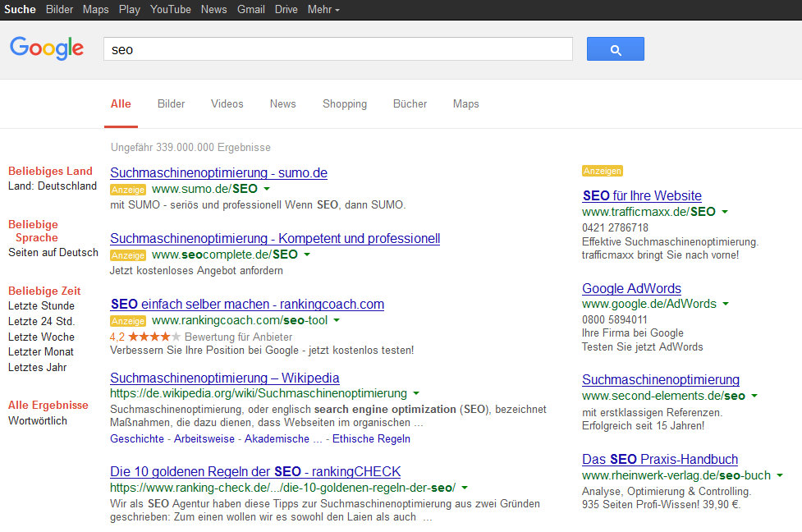Screen dimensions: 802x532
Task: Filter results to Letzte Woche
Action: click(41, 337)
